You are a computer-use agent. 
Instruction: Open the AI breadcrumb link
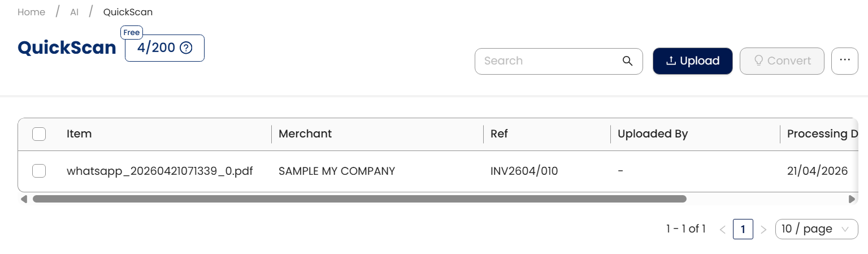pos(74,12)
